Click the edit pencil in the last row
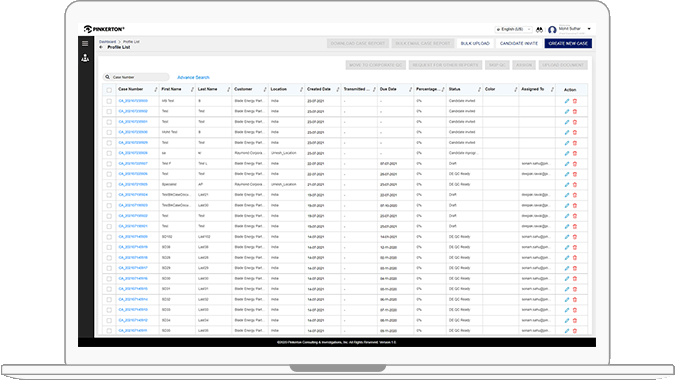Viewport: 675px width, 380px height. (567, 331)
